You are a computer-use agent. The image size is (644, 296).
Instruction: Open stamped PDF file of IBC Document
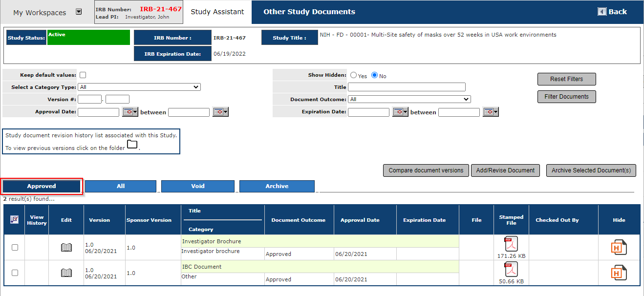[x=511, y=269]
